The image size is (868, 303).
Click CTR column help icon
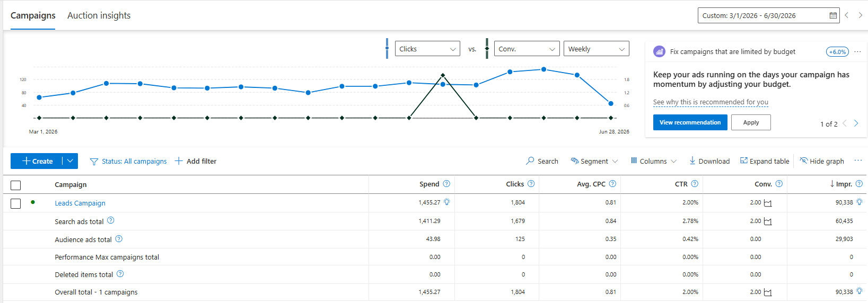(695, 184)
